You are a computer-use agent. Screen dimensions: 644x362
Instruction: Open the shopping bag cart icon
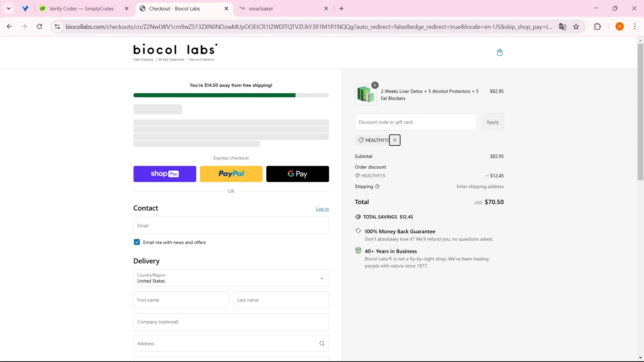(499, 52)
